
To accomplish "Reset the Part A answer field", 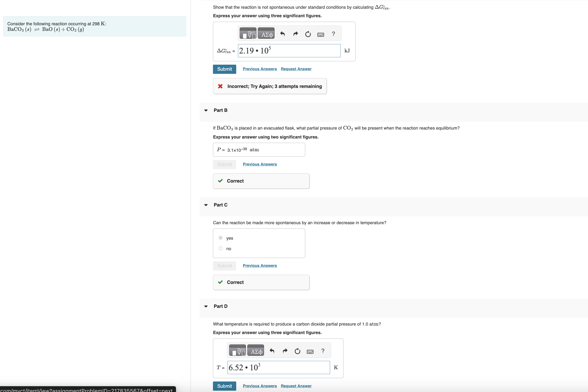I will [308, 34].
